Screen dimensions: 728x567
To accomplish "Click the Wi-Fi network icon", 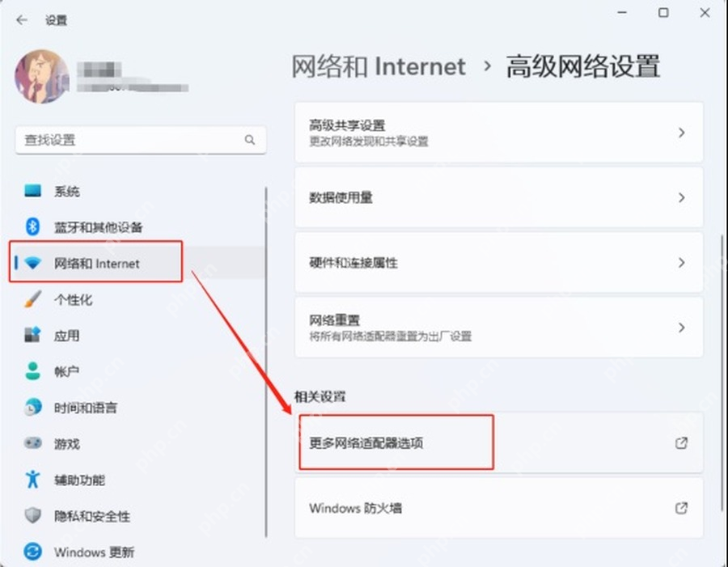I will point(32,264).
